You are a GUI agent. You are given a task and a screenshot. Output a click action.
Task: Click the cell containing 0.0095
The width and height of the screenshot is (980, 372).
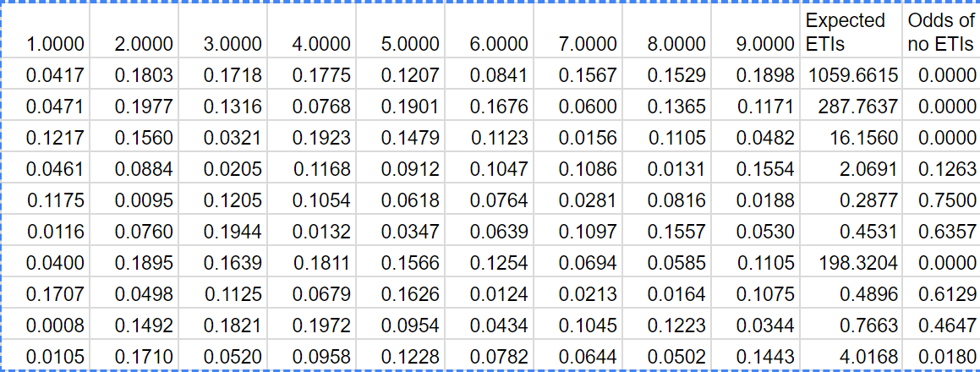145,201
